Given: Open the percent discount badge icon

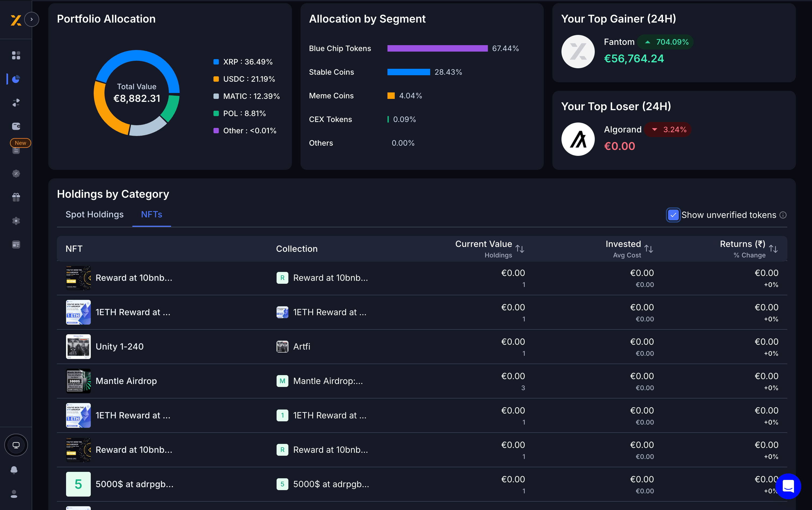Looking at the screenshot, I should pyautogui.click(x=16, y=173).
